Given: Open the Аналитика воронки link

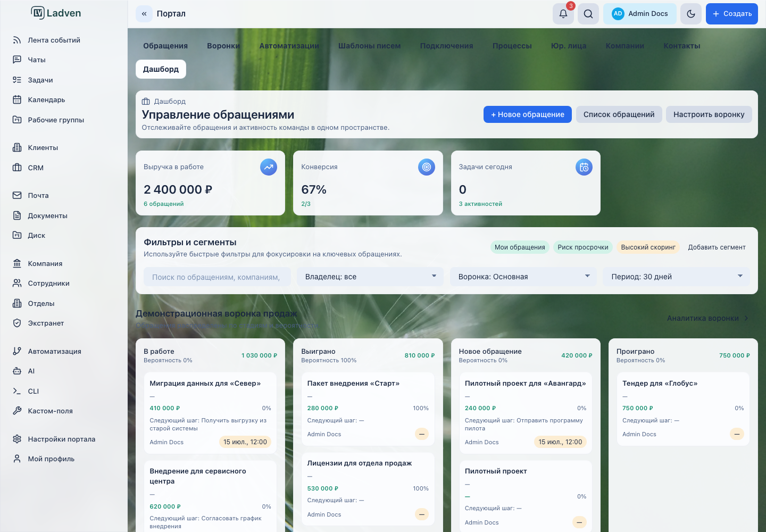Looking at the screenshot, I should (708, 318).
